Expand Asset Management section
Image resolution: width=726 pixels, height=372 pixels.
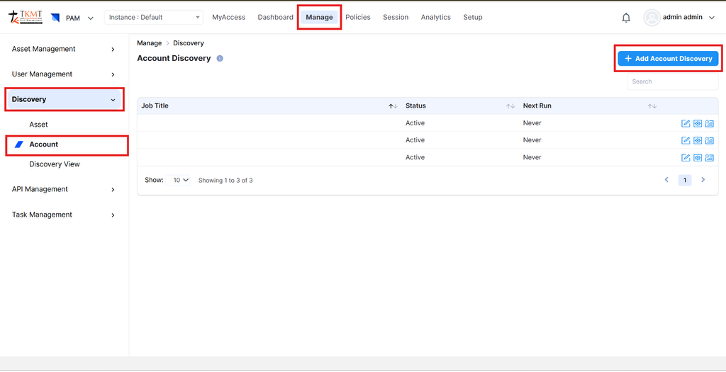[x=64, y=49]
